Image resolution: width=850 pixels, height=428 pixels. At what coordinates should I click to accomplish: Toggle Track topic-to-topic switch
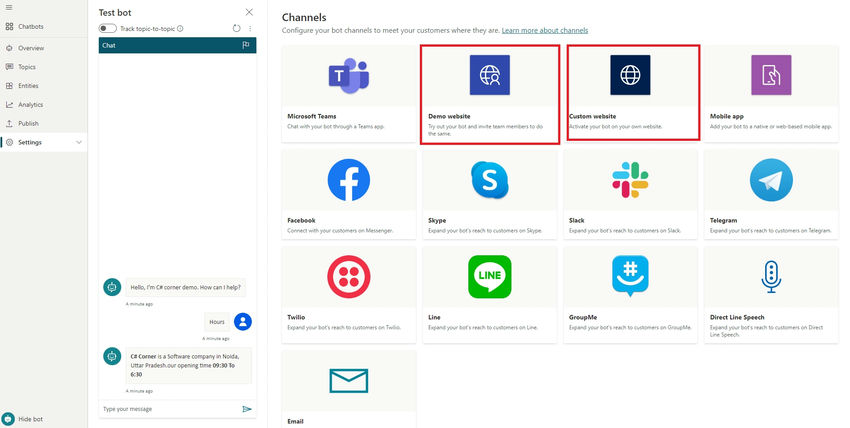(107, 29)
